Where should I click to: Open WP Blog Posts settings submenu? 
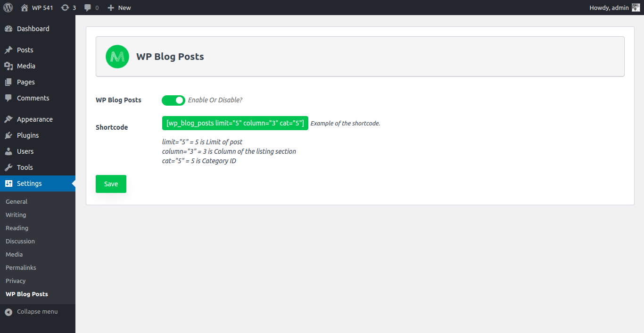[x=27, y=294]
